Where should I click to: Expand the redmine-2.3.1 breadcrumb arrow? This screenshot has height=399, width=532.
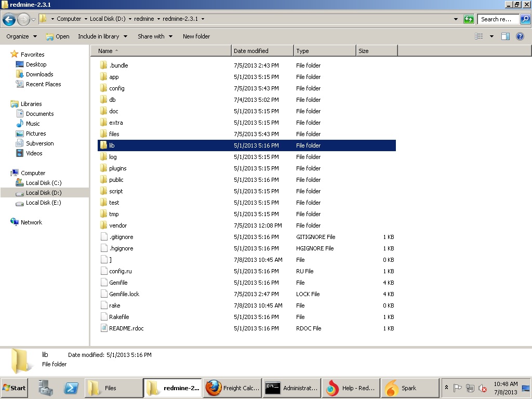[203, 19]
